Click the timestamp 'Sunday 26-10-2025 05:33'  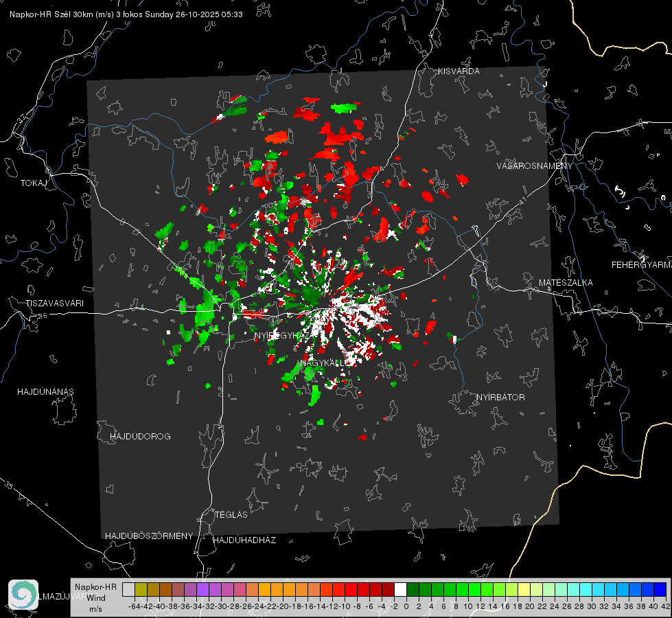tap(194, 14)
